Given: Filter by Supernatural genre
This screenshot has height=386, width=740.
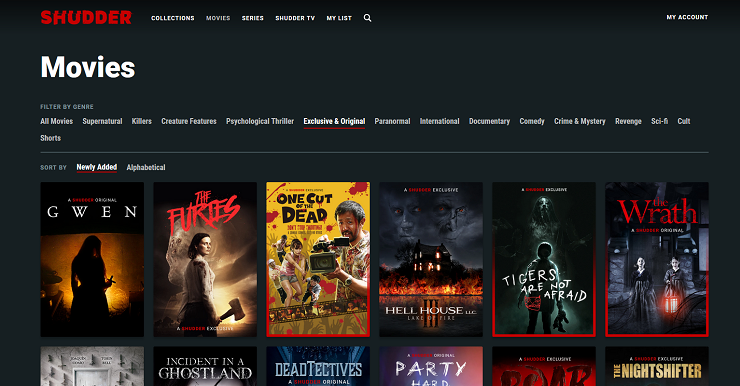Looking at the screenshot, I should [102, 121].
